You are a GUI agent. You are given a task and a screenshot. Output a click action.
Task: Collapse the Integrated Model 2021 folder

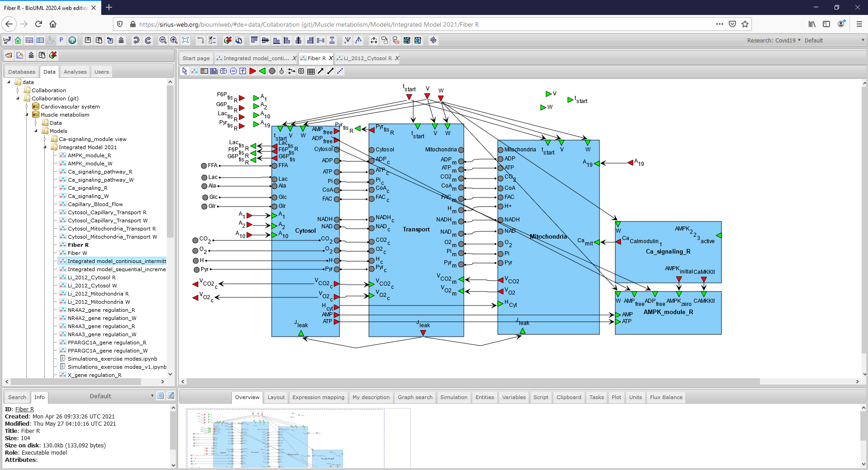click(45, 147)
